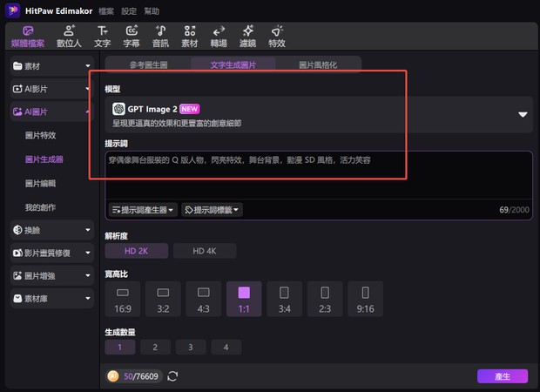Screen dimensions: 540x392
Task: Open the 幫助 menu
Action: pos(152,11)
